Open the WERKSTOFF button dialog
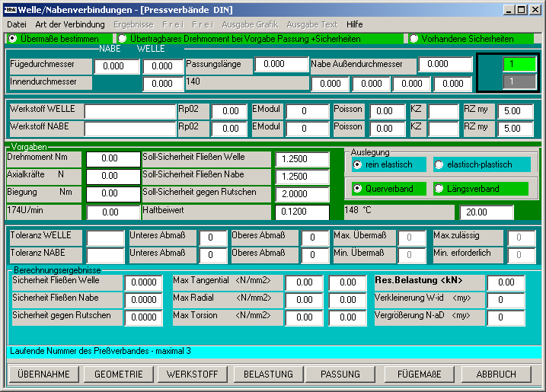 (x=192, y=374)
